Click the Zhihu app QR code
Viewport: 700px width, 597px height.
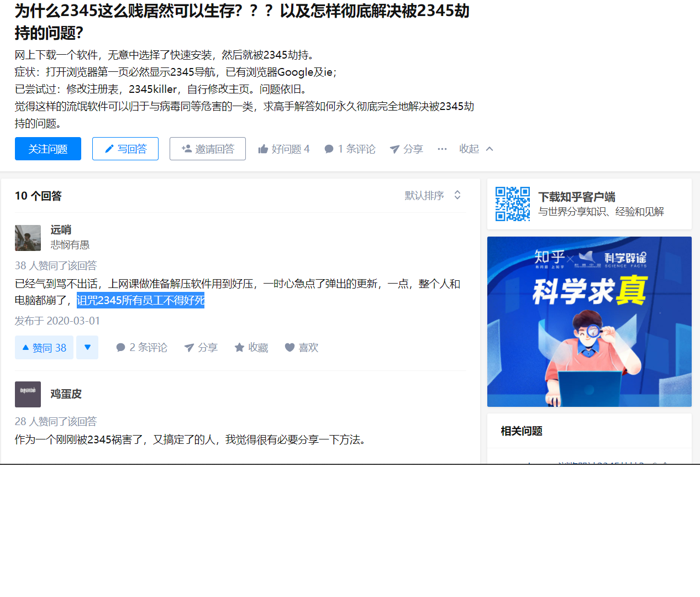[x=513, y=204]
